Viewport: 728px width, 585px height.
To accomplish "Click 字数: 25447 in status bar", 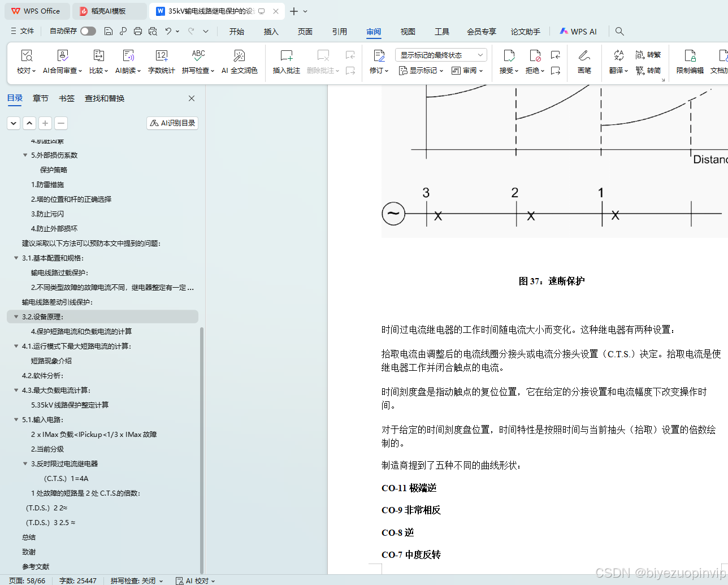I will coord(78,580).
